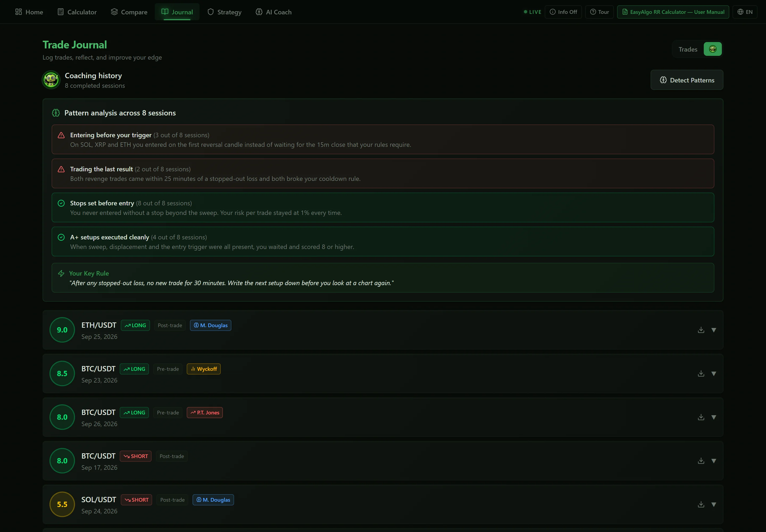
Task: Go to the Strategy tab
Action: click(x=224, y=12)
